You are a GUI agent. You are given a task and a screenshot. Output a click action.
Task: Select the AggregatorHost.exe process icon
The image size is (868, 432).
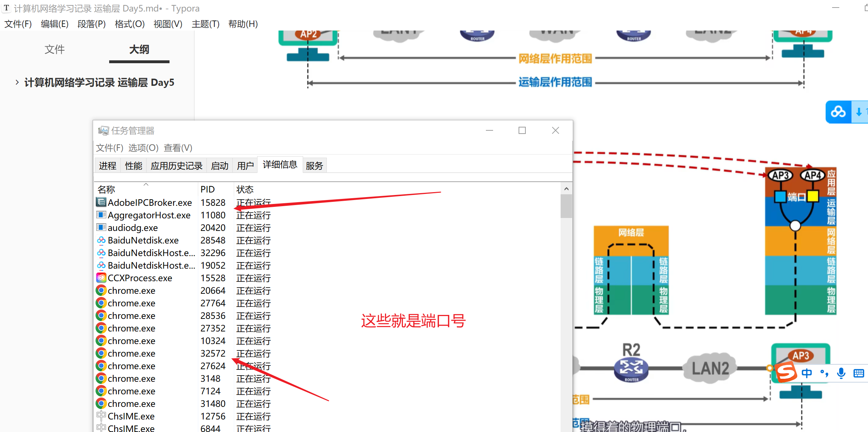click(x=101, y=215)
